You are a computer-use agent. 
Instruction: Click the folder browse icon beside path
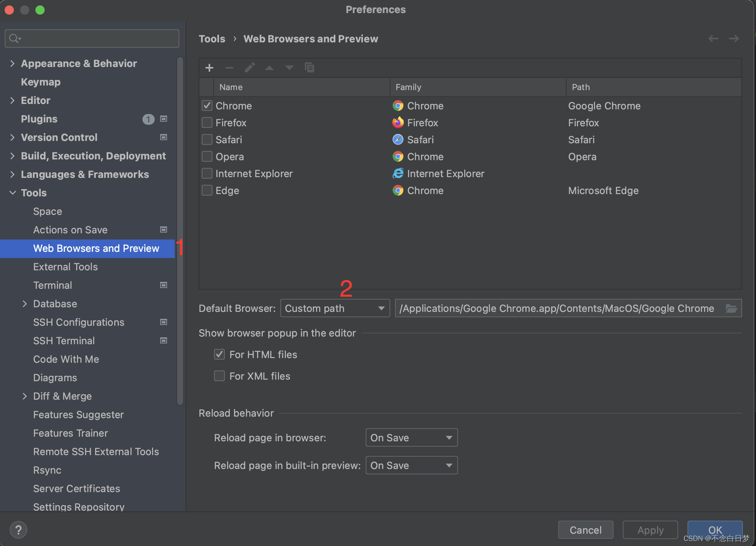(731, 308)
